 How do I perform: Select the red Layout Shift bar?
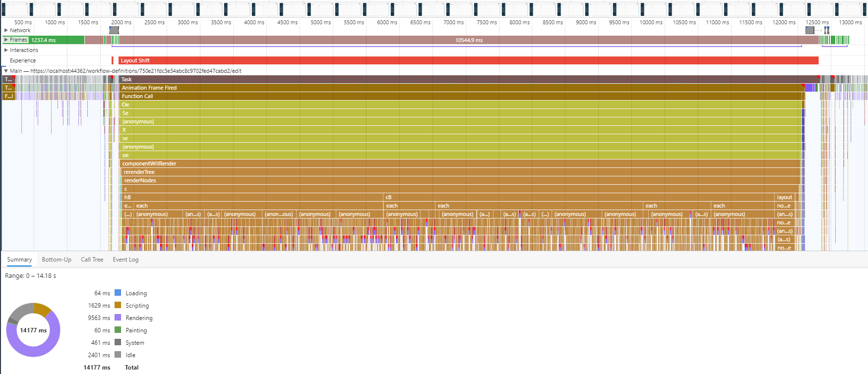[x=468, y=60]
